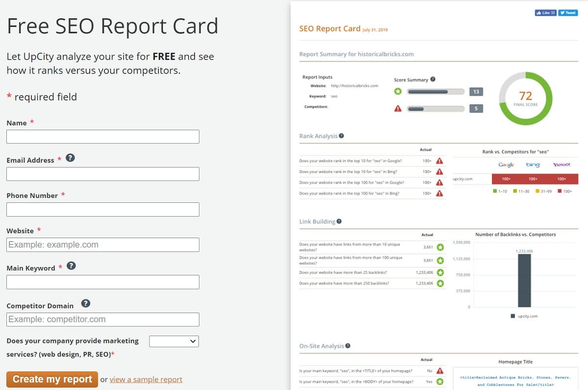Click the help icon beside Link Building
The height and width of the screenshot is (390, 588).
(x=339, y=221)
